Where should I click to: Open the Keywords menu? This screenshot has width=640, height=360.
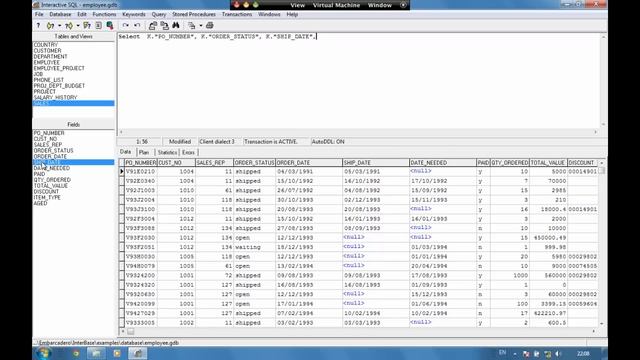coord(134,14)
